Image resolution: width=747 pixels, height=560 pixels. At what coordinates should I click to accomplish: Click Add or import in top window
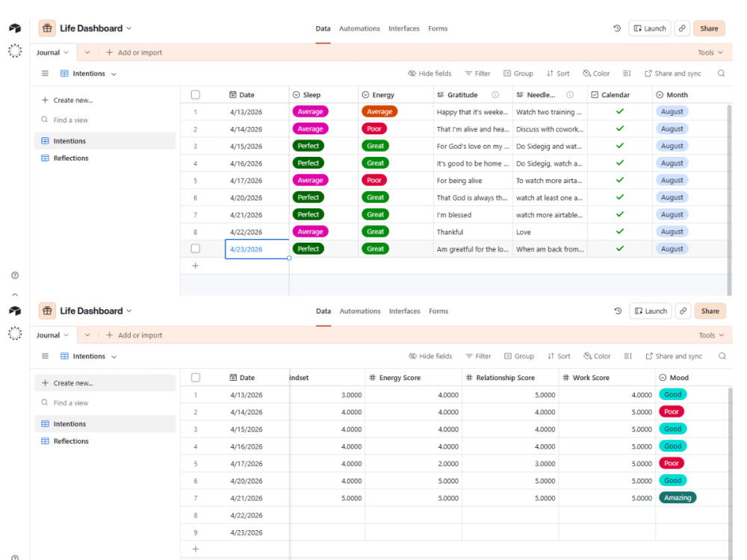coord(134,52)
